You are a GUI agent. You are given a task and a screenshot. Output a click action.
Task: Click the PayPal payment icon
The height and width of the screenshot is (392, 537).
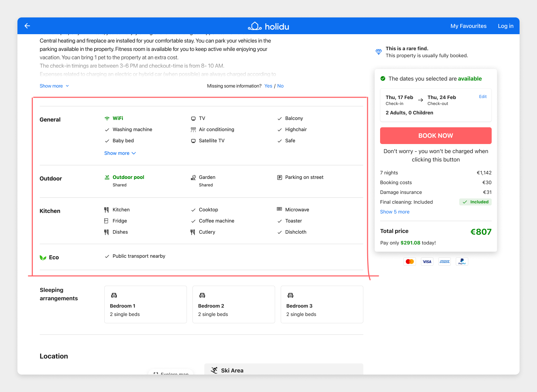coord(462,262)
